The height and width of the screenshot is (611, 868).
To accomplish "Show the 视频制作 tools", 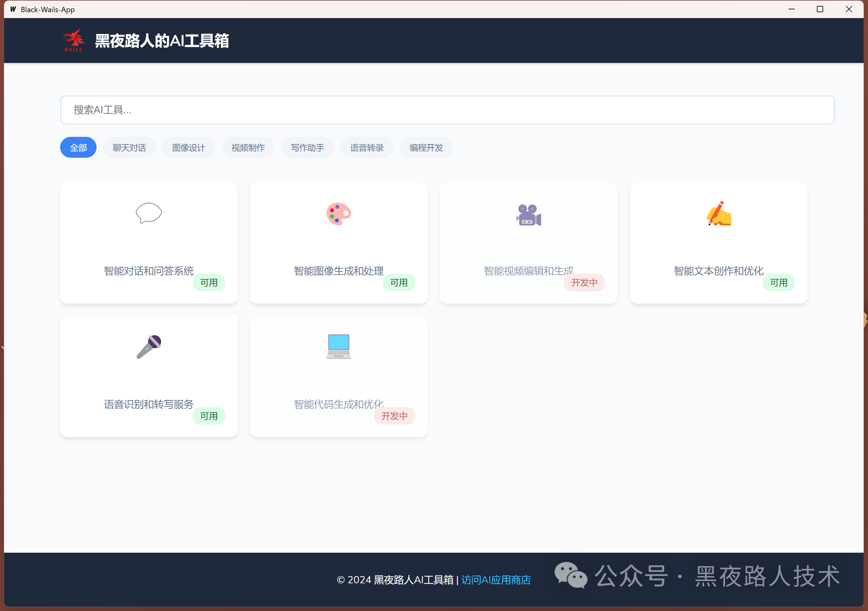I will 248,147.
